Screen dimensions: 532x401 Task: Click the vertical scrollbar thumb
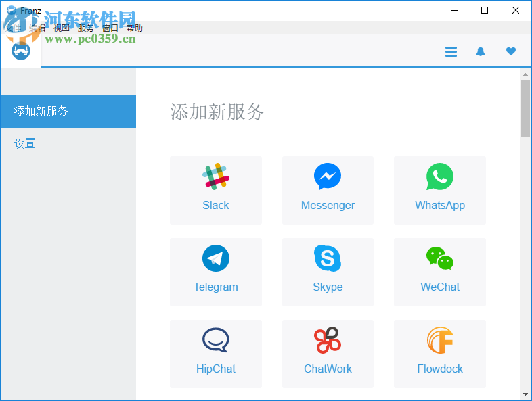[x=525, y=108]
